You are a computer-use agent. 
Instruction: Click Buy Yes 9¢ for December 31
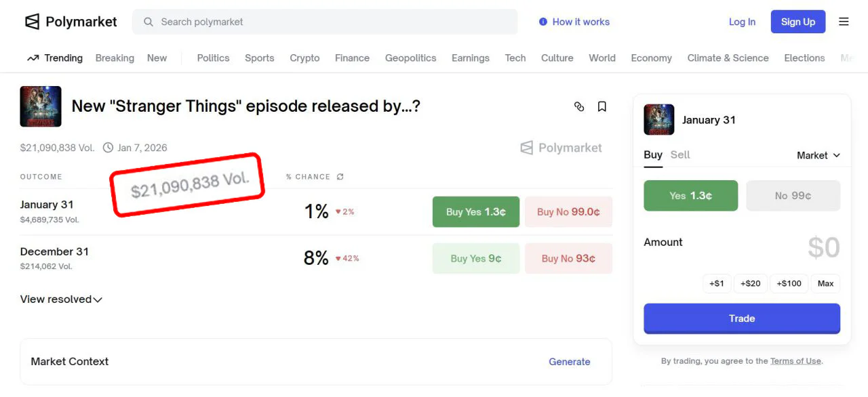coord(475,258)
